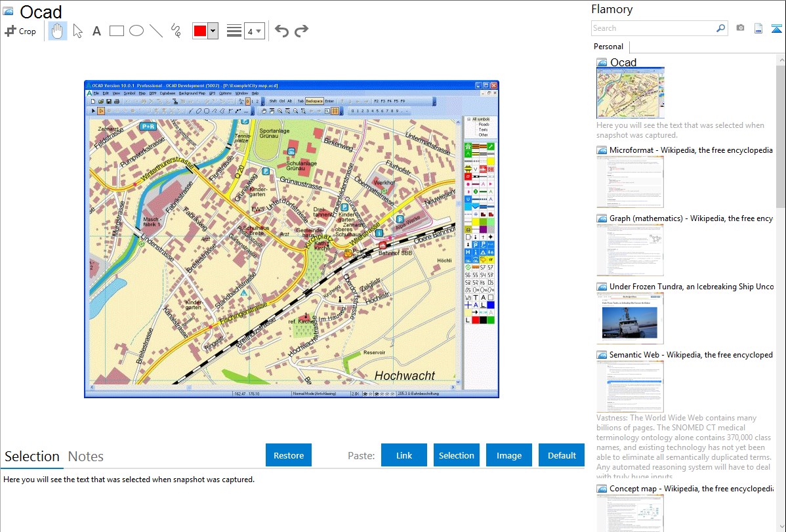This screenshot has height=532, width=786.
Task: Open the Concept map snapshot thumbnail
Action: (x=630, y=513)
